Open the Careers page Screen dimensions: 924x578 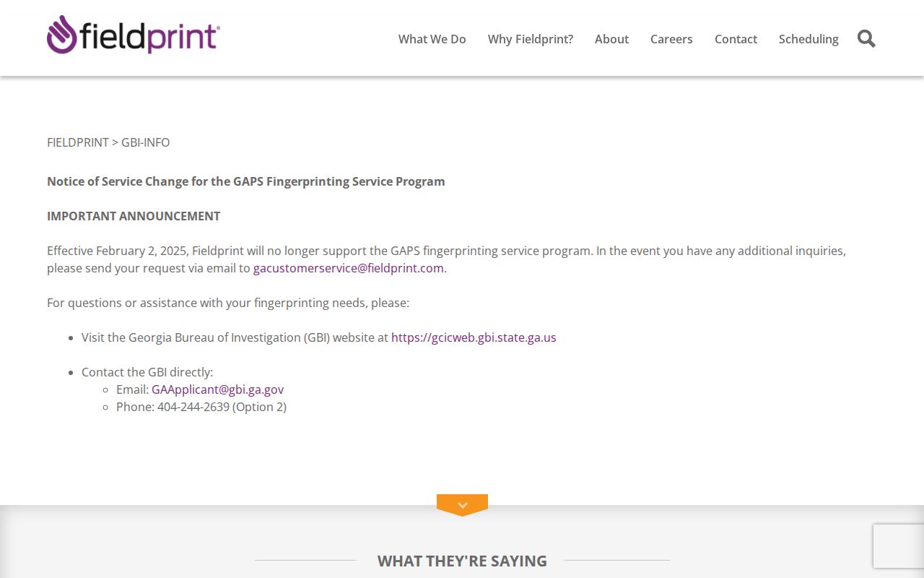(671, 39)
